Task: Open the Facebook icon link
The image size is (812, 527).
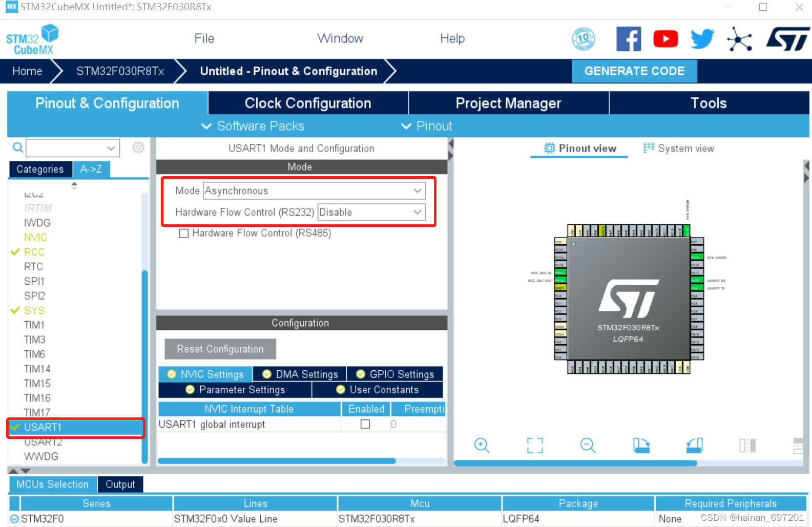Action: click(629, 39)
